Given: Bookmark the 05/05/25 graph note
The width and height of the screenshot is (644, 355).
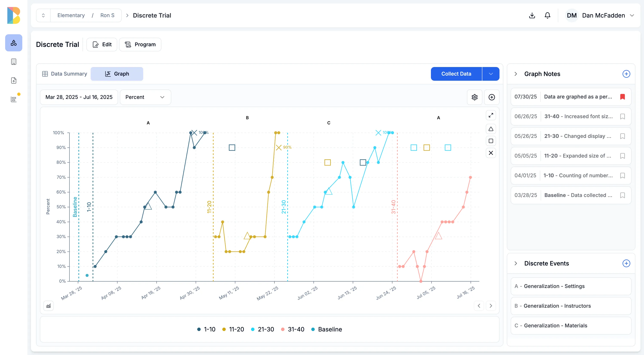Looking at the screenshot, I should [623, 156].
